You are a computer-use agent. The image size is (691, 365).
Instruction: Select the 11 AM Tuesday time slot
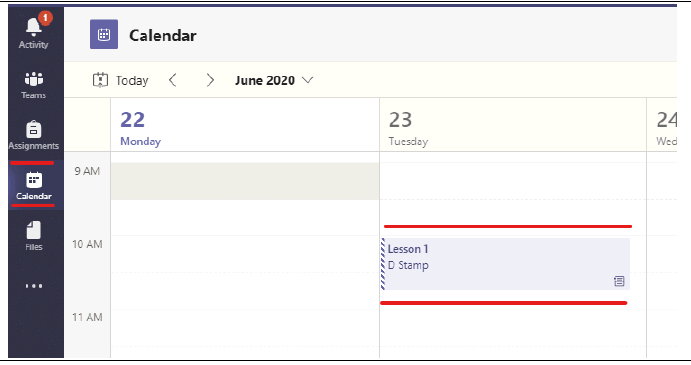point(513,328)
